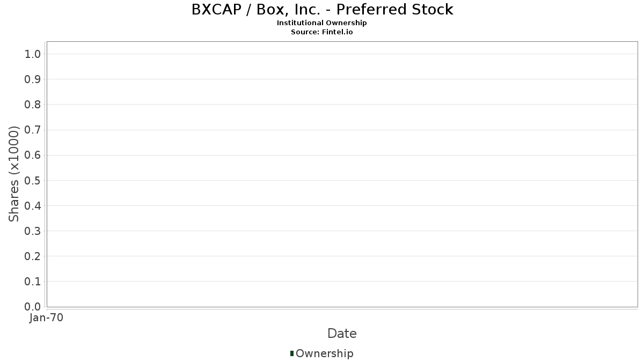Click the Date x-axis title
This screenshot has height=362, width=644.
tap(342, 334)
